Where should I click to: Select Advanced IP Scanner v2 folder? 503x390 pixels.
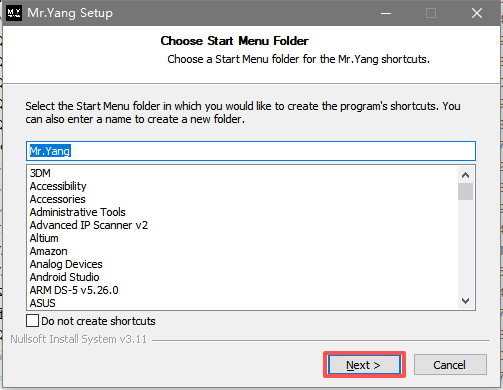(x=89, y=225)
